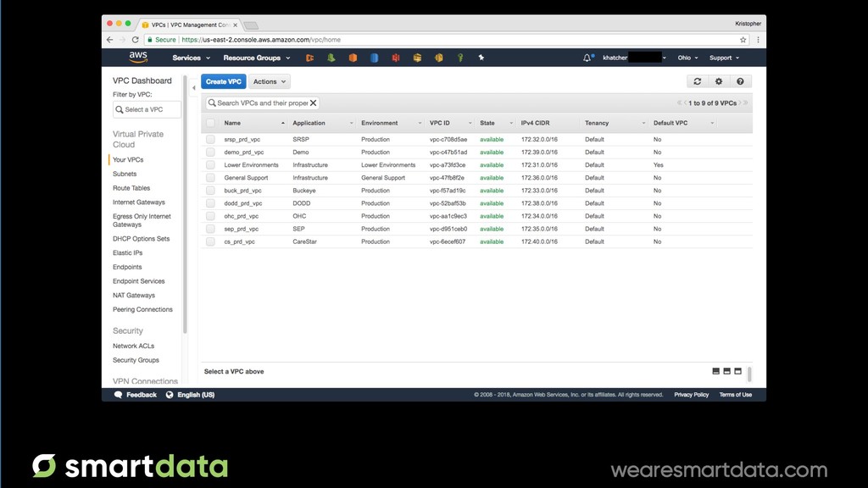Open the Services dropdown menu
Image resolution: width=868 pixels, height=488 pixels.
tap(191, 58)
